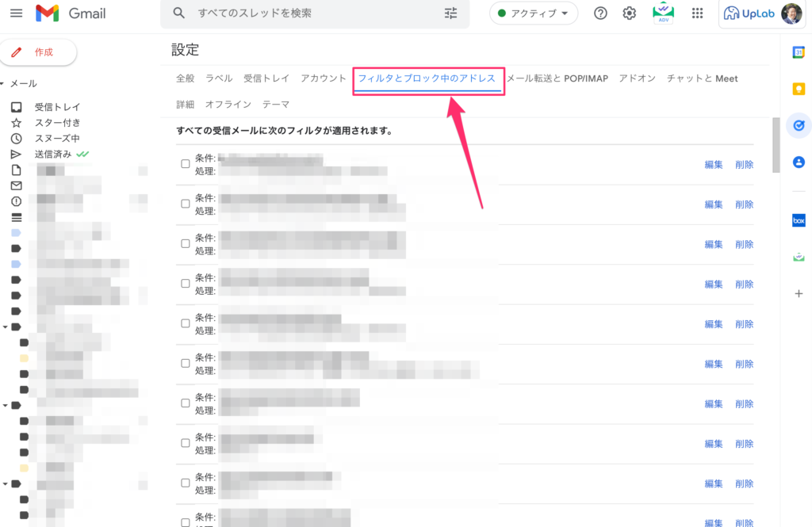Open Gmail settings gear icon

pyautogui.click(x=629, y=13)
